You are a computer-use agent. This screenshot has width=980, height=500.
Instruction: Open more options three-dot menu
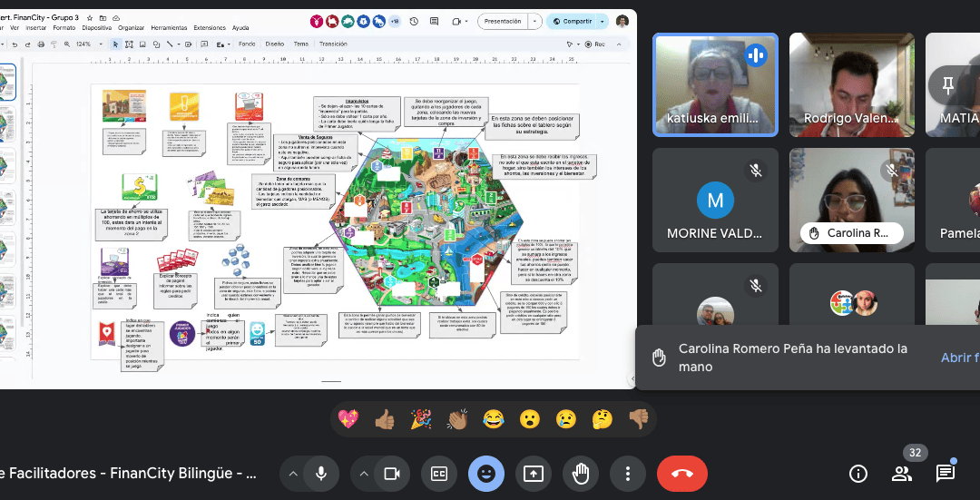628,474
